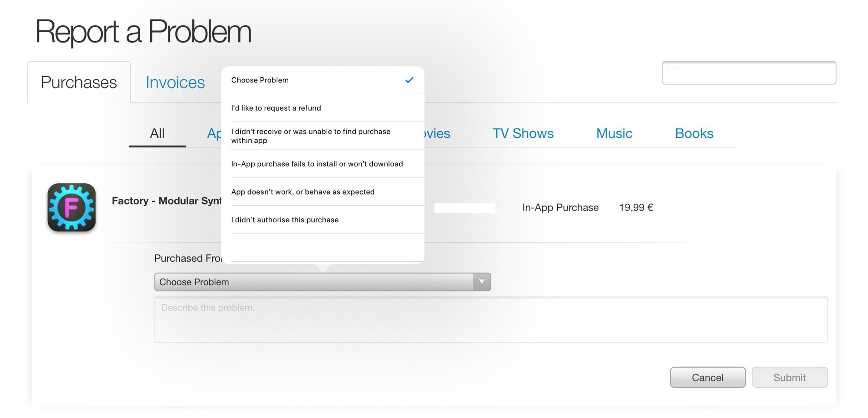Select "In-App purchase fails to install" option
This screenshot has height=418, width=868.
[x=317, y=164]
